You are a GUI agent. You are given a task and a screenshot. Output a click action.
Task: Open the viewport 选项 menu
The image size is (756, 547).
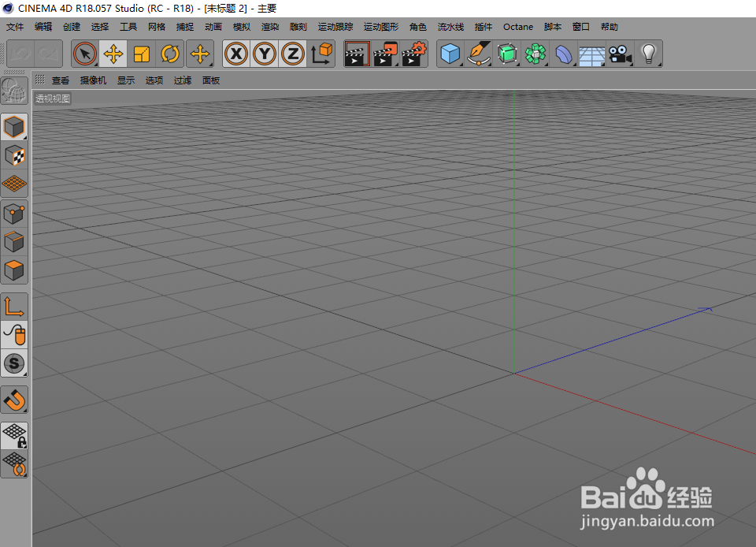[x=154, y=80]
